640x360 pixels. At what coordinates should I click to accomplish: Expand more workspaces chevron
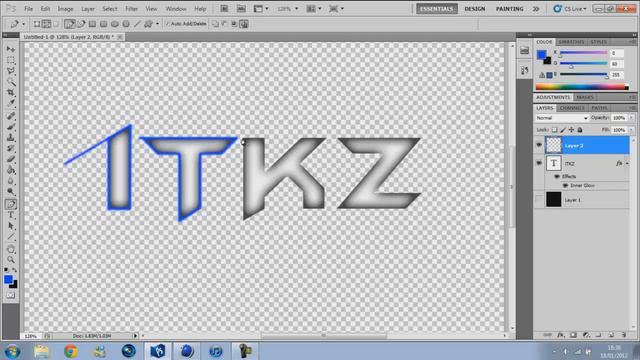(x=536, y=9)
